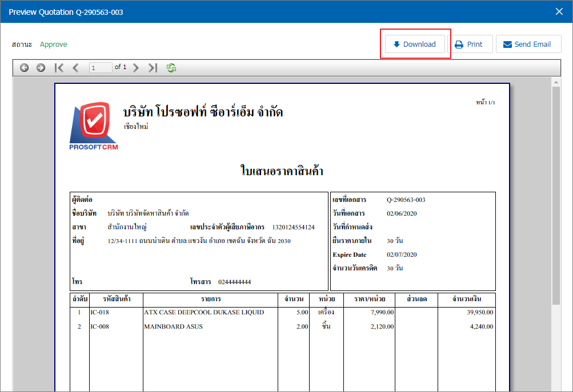Click item MAINBOARD ASUS
The image size is (573, 392).
(x=173, y=326)
